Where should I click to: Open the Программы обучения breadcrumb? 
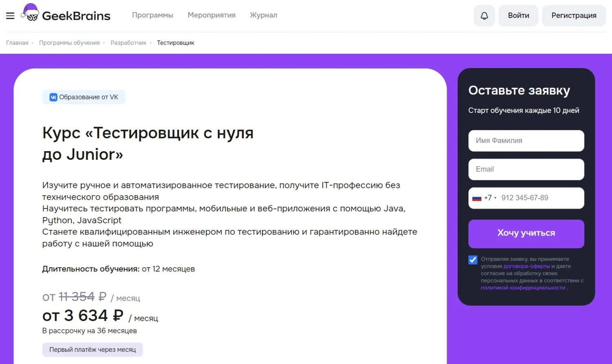[69, 43]
